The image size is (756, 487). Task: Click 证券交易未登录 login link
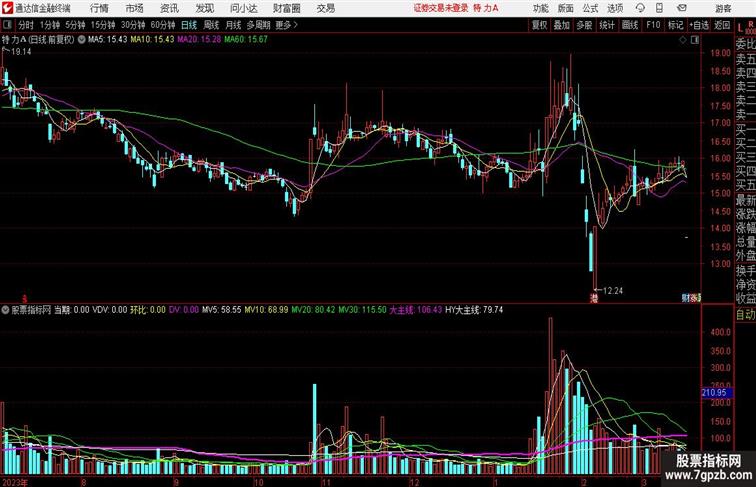tap(441, 8)
